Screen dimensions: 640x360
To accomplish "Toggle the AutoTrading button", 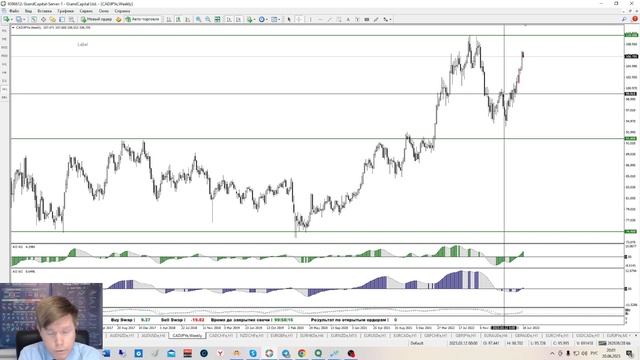I will [142, 19].
